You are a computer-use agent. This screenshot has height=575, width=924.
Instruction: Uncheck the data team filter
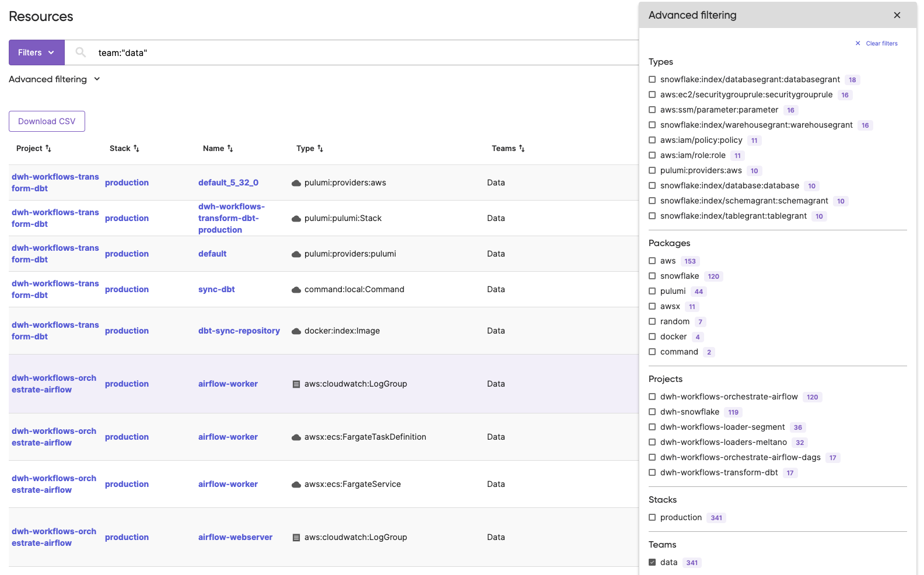652,563
